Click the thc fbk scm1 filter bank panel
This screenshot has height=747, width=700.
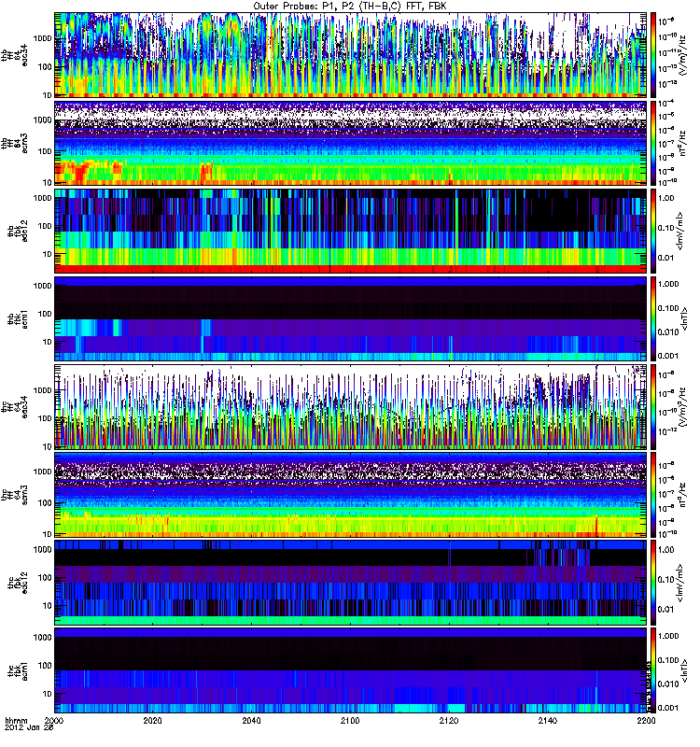click(350, 669)
